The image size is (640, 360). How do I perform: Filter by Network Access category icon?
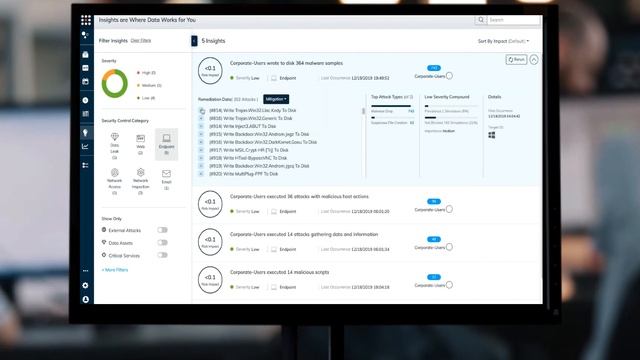[x=115, y=172]
